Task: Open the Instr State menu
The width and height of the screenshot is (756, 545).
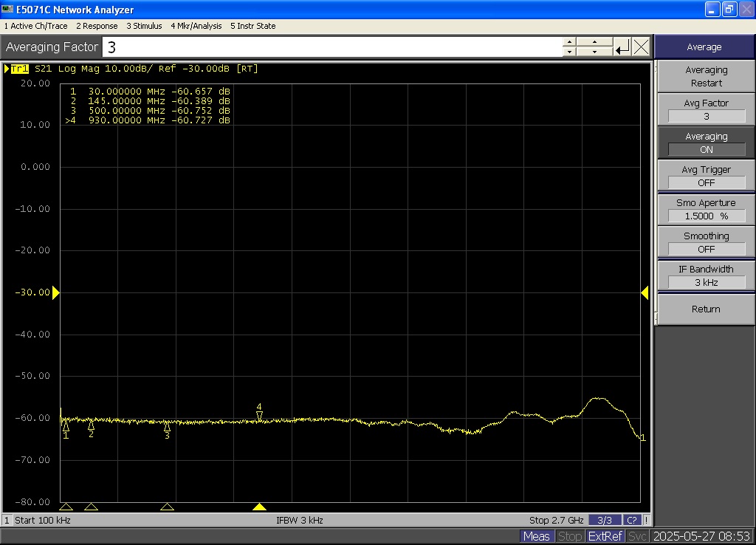Action: 252,26
